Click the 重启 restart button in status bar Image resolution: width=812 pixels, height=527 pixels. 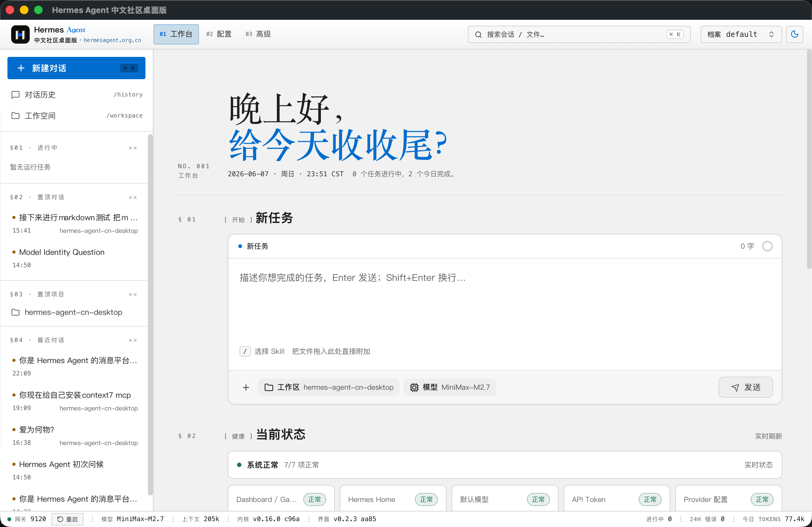point(67,519)
